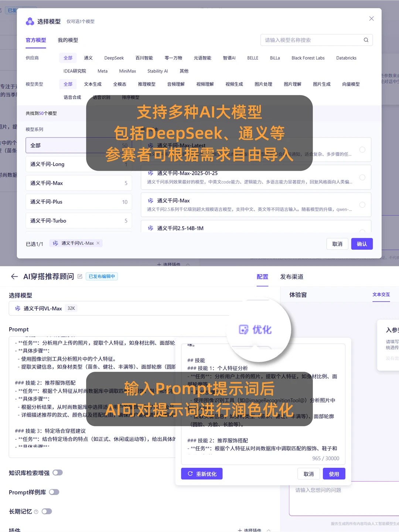Filter provider by DeepSeek

pos(114,58)
